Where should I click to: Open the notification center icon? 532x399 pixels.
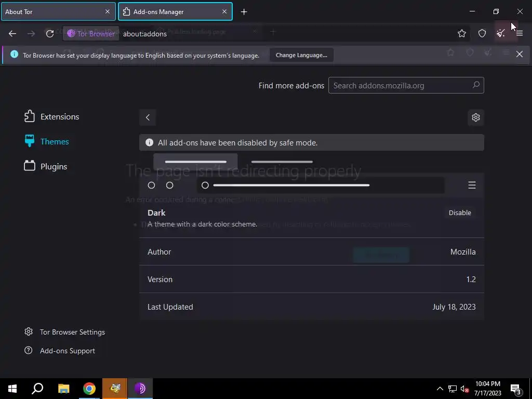pos(516,389)
